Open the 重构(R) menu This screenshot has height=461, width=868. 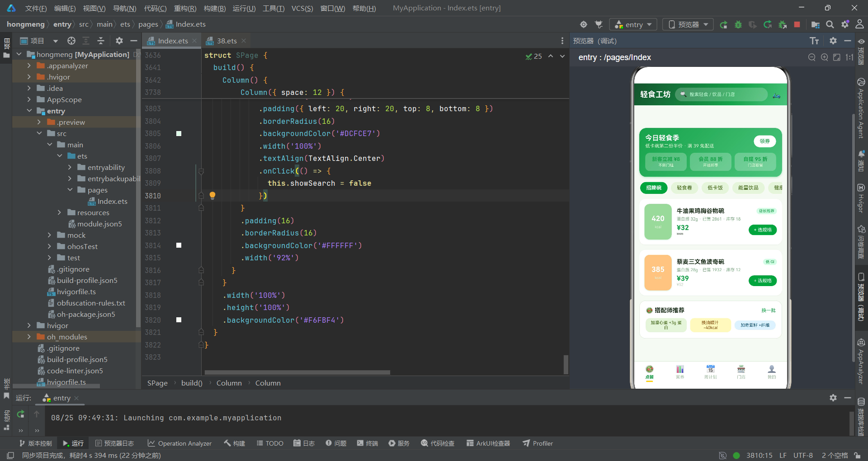tap(185, 8)
